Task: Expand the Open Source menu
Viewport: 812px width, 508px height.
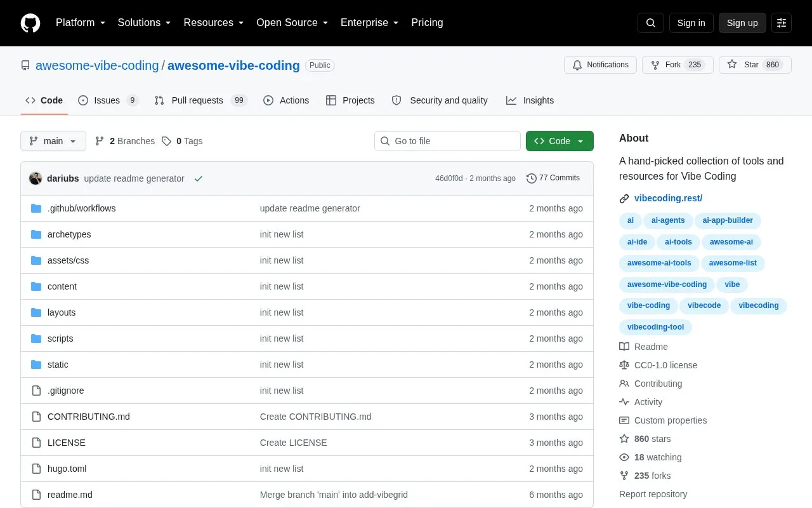Action: (292, 23)
